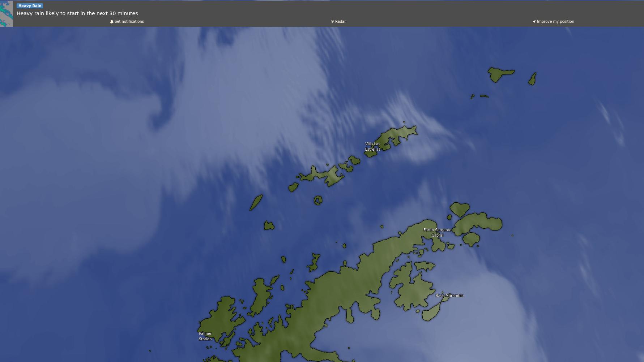Select the large island at top right
The width and height of the screenshot is (644, 362).
[x=500, y=74]
